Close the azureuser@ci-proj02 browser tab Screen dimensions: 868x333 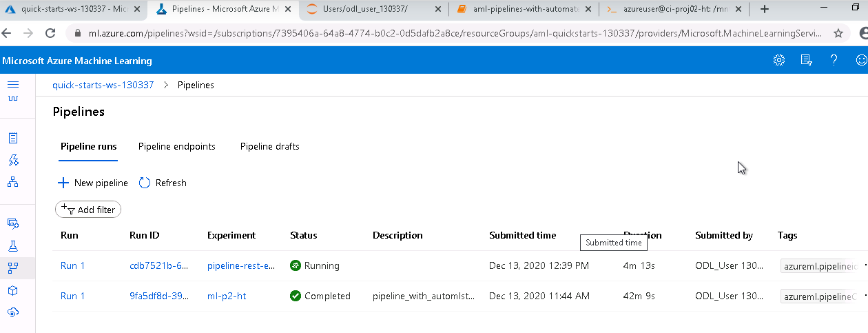click(739, 9)
